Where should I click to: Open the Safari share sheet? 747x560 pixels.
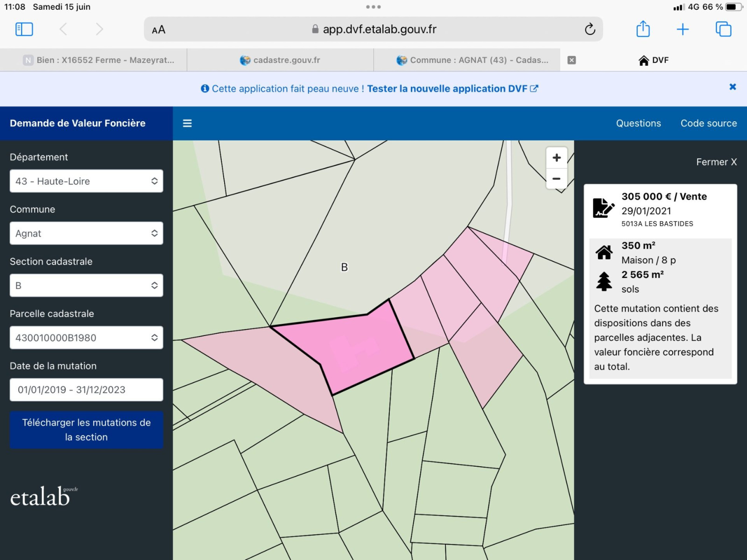point(643,29)
